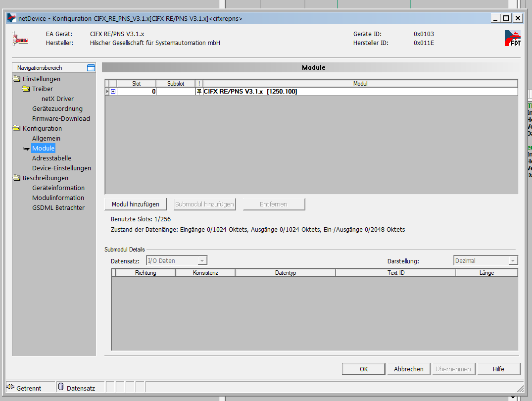Viewport: 532px width, 401px height.
Task: Click the Slot 0 cell
Action: pyautogui.click(x=137, y=91)
